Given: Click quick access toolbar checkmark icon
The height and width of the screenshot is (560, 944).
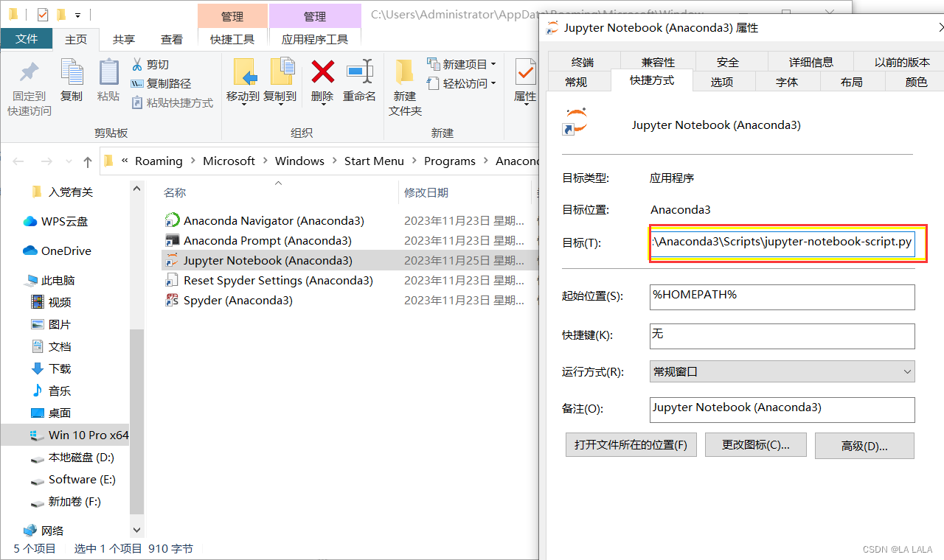Looking at the screenshot, I should pos(42,15).
